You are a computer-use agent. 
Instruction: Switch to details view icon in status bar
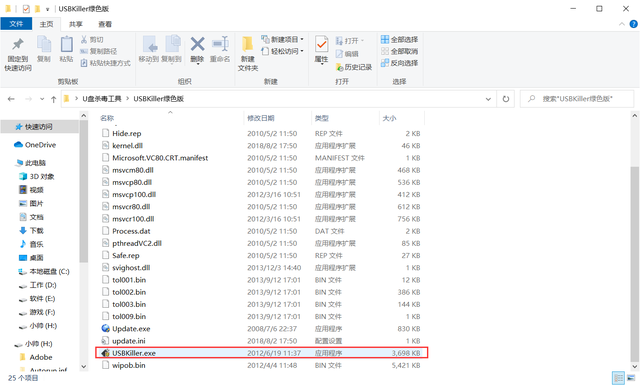(618, 377)
